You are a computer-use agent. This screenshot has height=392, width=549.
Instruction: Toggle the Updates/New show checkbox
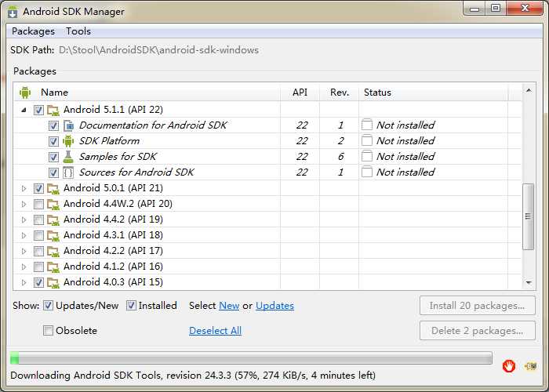coord(48,306)
